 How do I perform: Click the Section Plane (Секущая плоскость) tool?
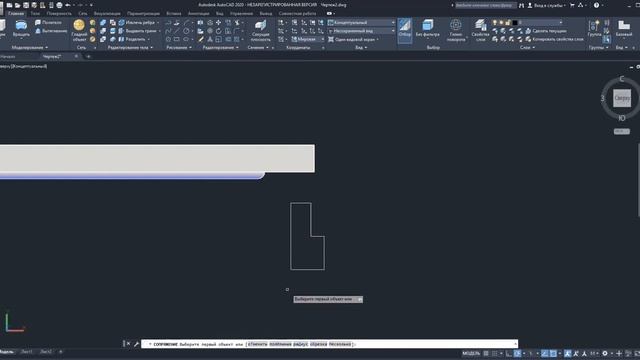[x=260, y=30]
